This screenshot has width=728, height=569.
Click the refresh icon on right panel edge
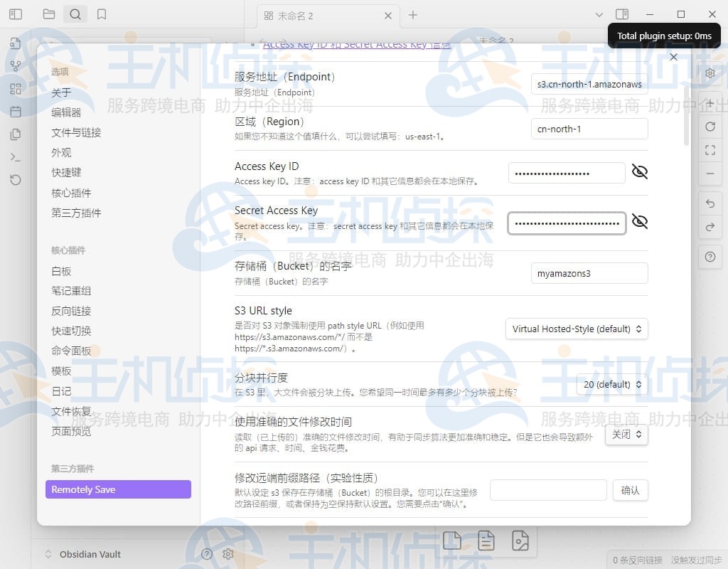pos(710,127)
